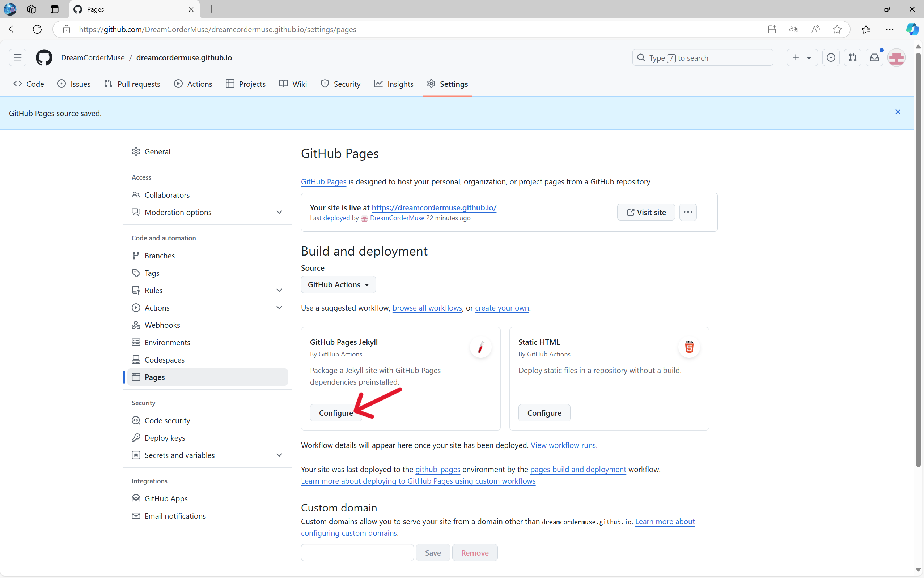Click the HTML5 logo icon
Screen dimensions: 924x578
pyautogui.click(x=689, y=347)
